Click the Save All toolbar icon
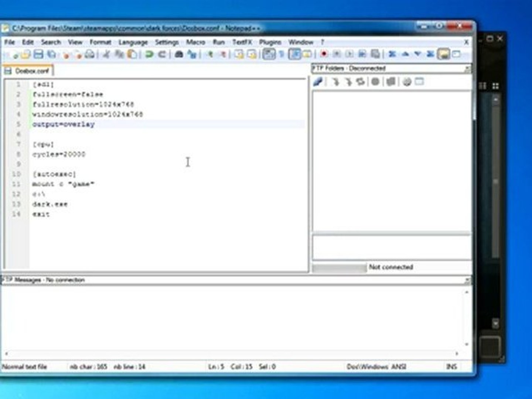This screenshot has width=532, height=399. pyautogui.click(x=51, y=55)
